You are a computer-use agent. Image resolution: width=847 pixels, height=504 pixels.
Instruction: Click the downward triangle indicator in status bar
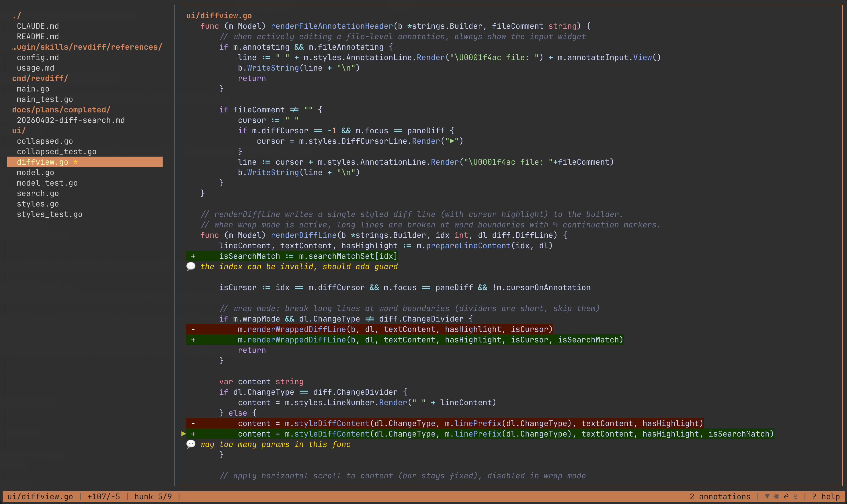pos(767,496)
